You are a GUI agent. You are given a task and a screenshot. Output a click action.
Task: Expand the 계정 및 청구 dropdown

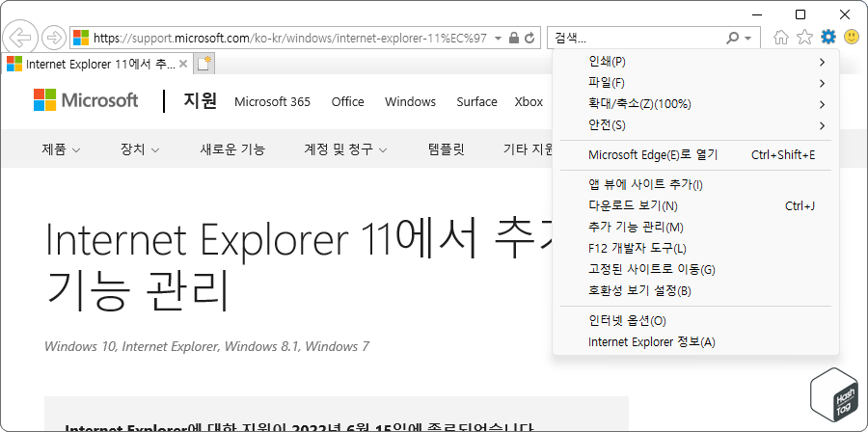coord(345,148)
